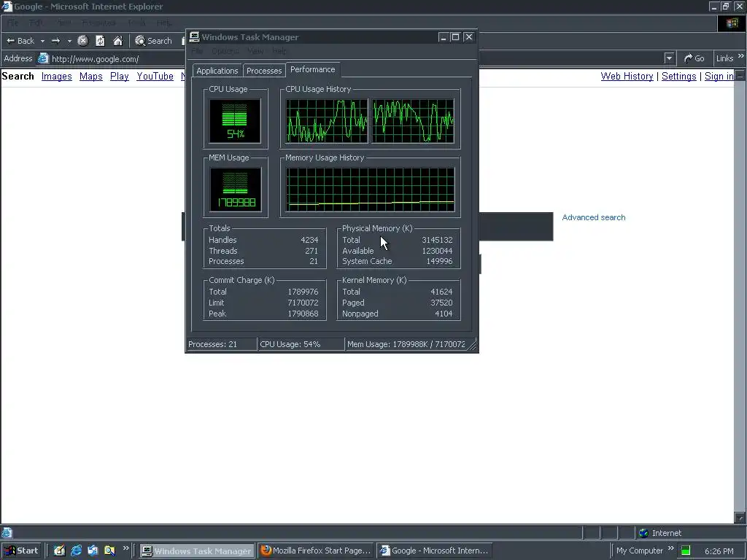Click Kernel Memory Nonpaged value 4104
Image resolution: width=747 pixels, height=560 pixels.
coord(444,314)
